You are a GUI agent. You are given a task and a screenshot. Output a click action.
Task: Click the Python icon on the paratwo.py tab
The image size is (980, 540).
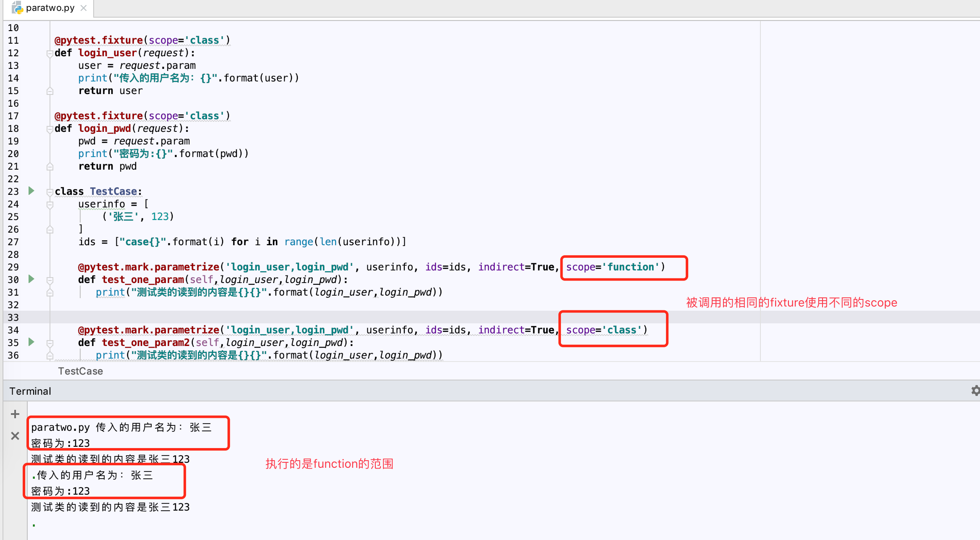coord(17,8)
